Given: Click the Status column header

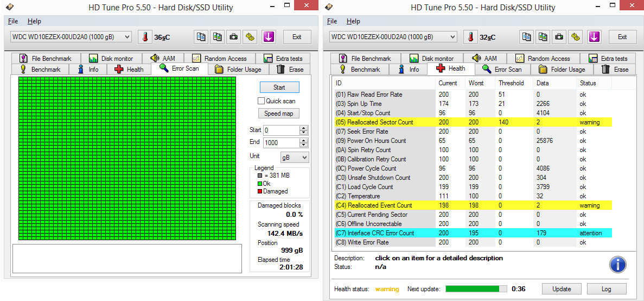Looking at the screenshot, I should click(594, 83).
